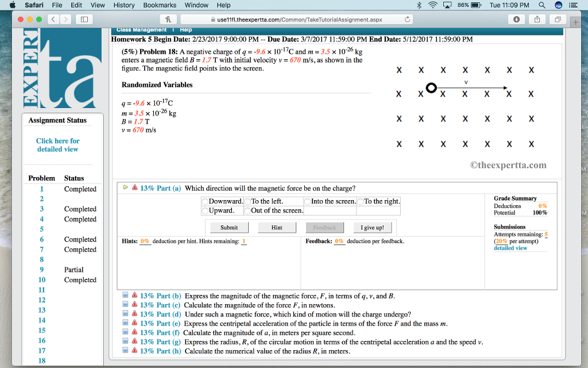Expand Part (g) using its box icon
Image resolution: width=588 pixels, height=368 pixels.
[x=125, y=341]
